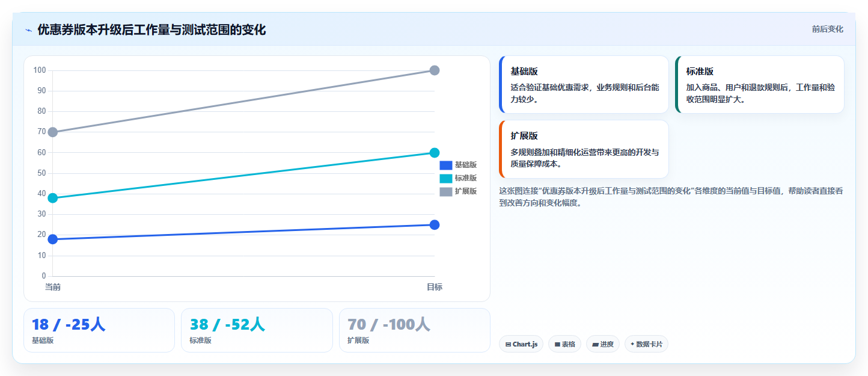Screen dimensions: 868x376
Task: Open the 扩展版 description card heading
Action: pos(524,136)
